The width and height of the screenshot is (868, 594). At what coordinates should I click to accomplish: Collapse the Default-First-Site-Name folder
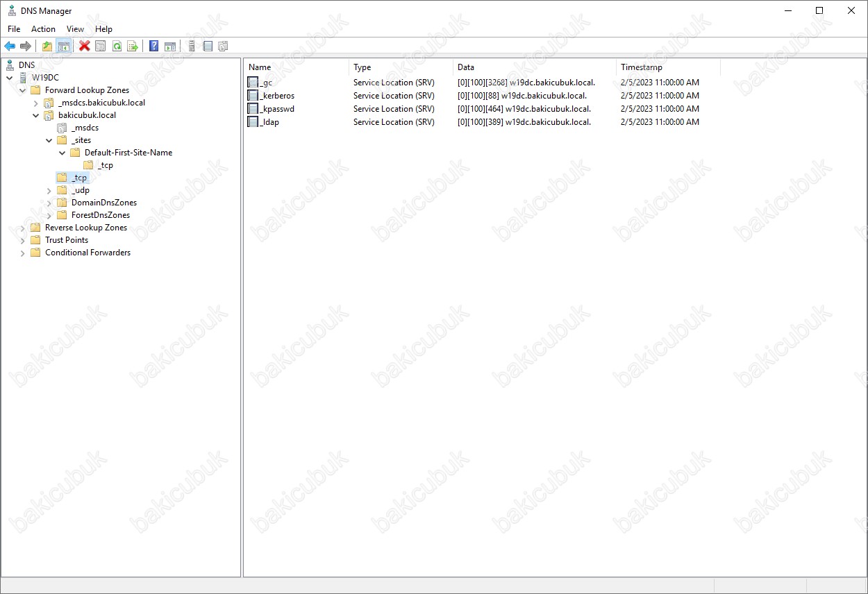coord(62,153)
